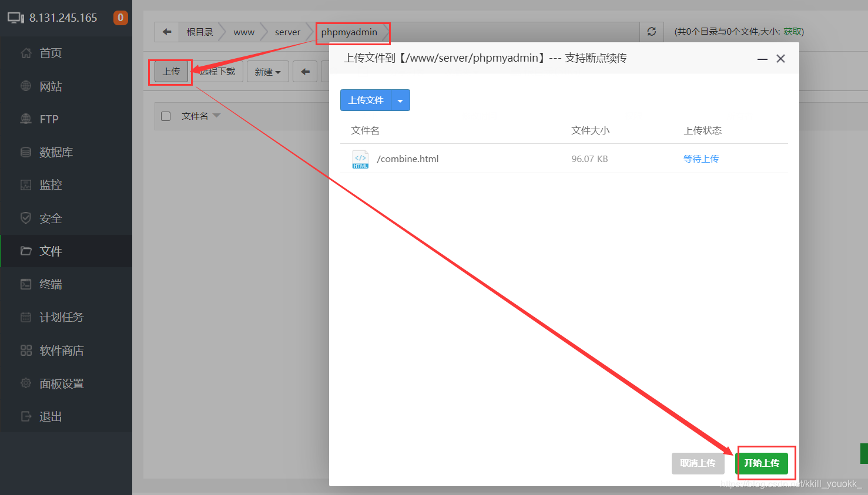868x495 pixels.
Task: Click the 取消上传 button
Action: point(698,463)
